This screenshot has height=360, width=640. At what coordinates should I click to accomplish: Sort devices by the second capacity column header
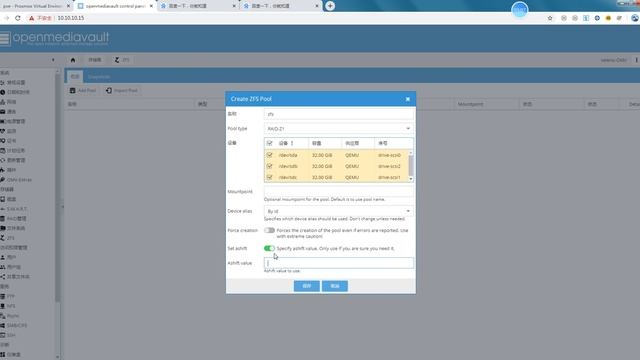click(325, 143)
